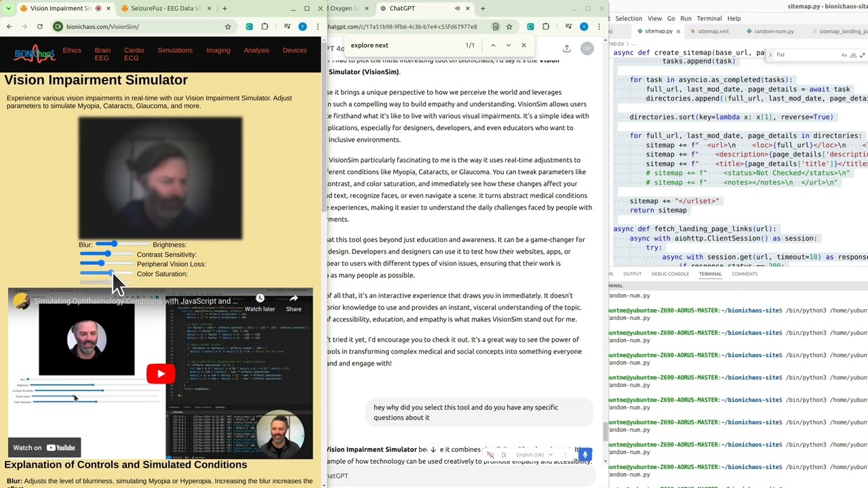This screenshot has width=868, height=488.
Task: Open the Imaging navigation link
Action: 218,50
